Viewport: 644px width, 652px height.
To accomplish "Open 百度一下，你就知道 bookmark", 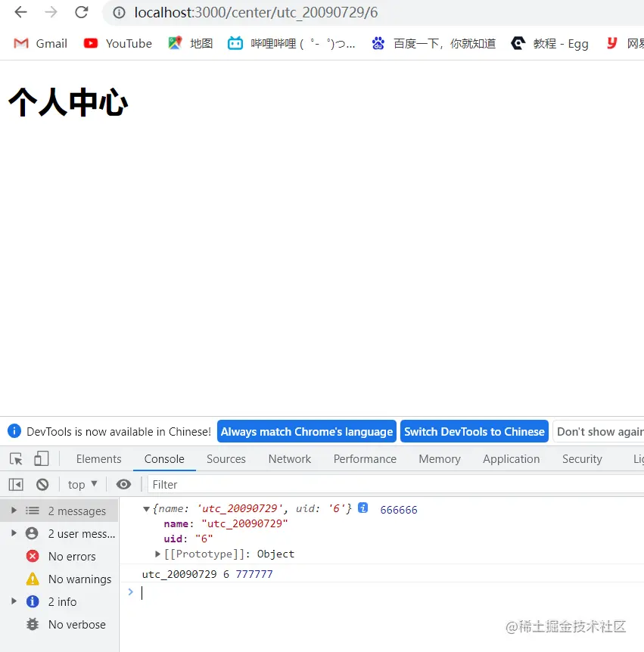I will (x=434, y=43).
